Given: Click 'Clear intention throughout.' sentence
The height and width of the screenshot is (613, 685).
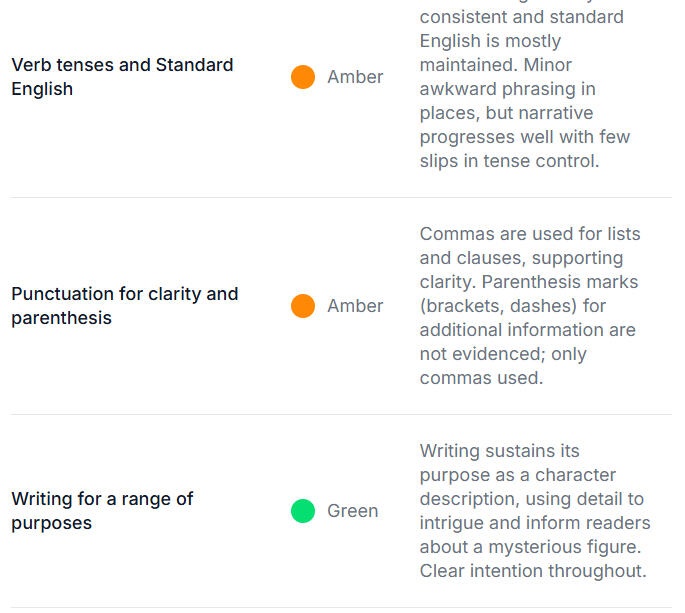Looking at the screenshot, I should pyautogui.click(x=532, y=571).
